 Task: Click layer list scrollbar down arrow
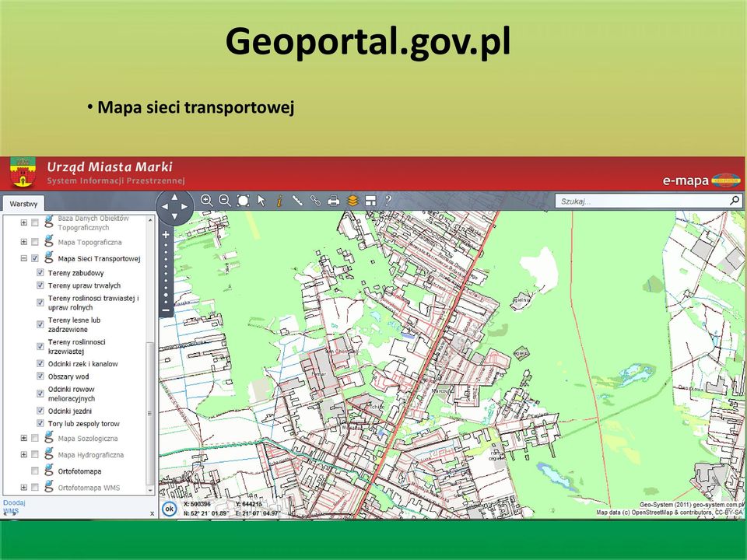[150, 489]
